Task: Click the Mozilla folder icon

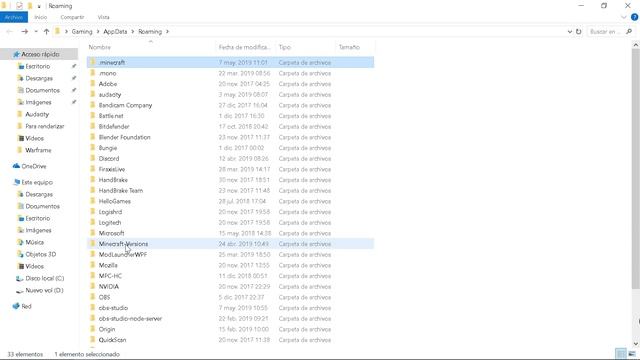Action: [93, 265]
